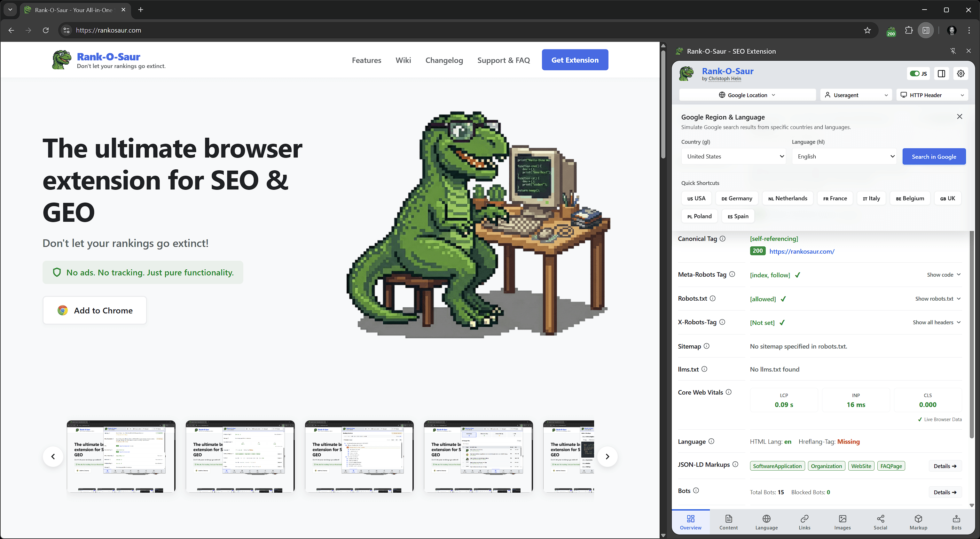
Task: Select the Overview tab
Action: click(x=691, y=522)
